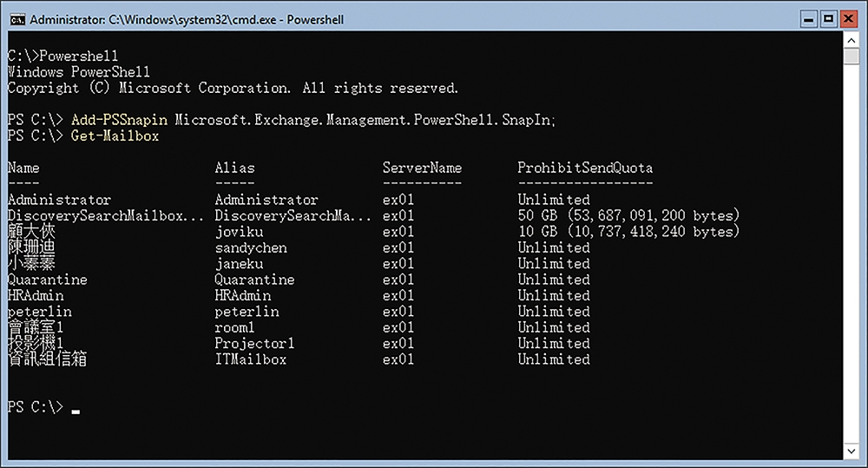Click the ProhibitSendQuota column header

tap(585, 168)
